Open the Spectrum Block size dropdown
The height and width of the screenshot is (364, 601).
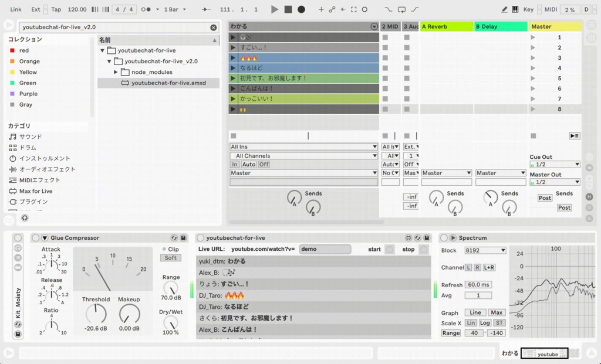[485, 250]
